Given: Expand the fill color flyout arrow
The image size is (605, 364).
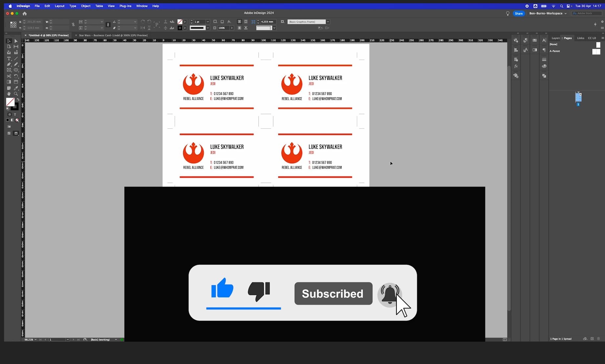Looking at the screenshot, I should coord(185,22).
